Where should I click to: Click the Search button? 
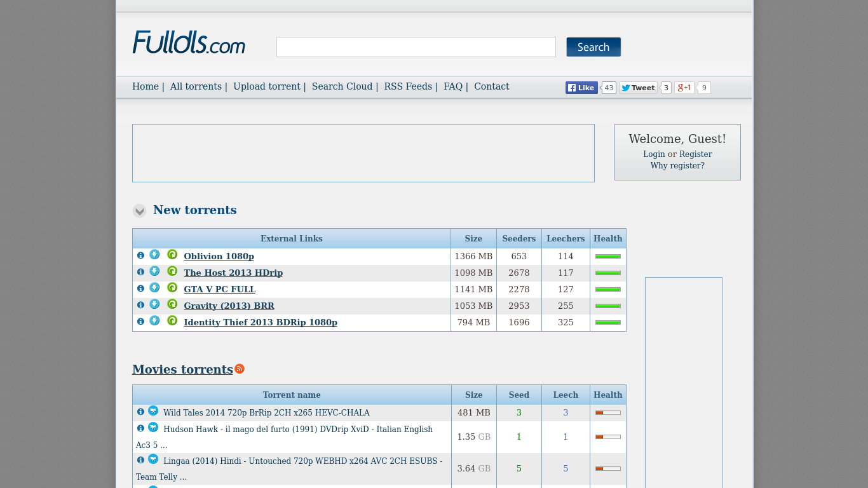[593, 47]
